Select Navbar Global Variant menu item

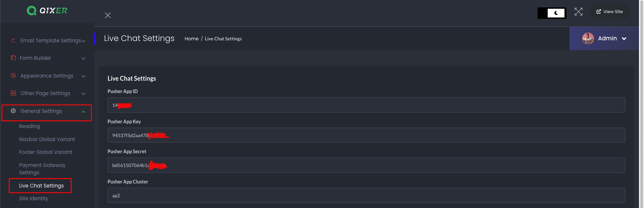click(x=47, y=139)
